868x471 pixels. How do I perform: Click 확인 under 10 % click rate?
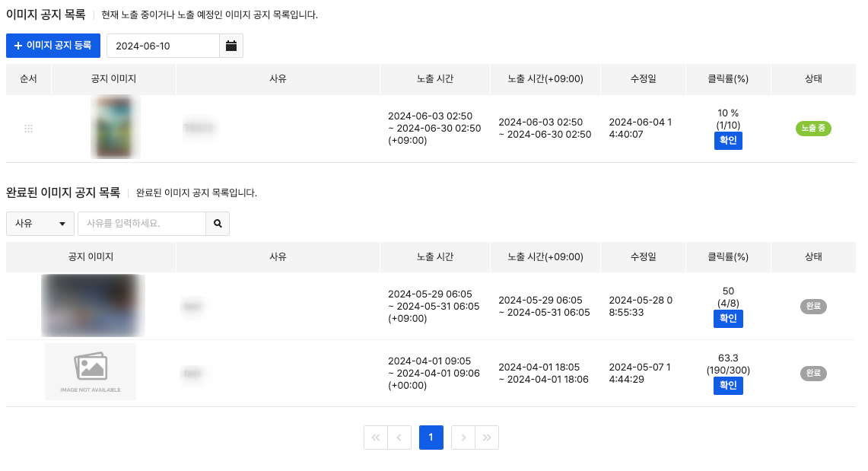pyautogui.click(x=728, y=141)
